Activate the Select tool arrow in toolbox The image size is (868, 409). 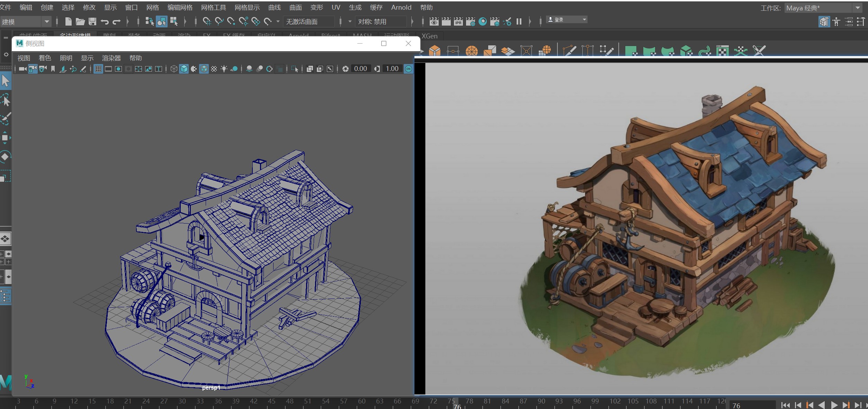6,81
